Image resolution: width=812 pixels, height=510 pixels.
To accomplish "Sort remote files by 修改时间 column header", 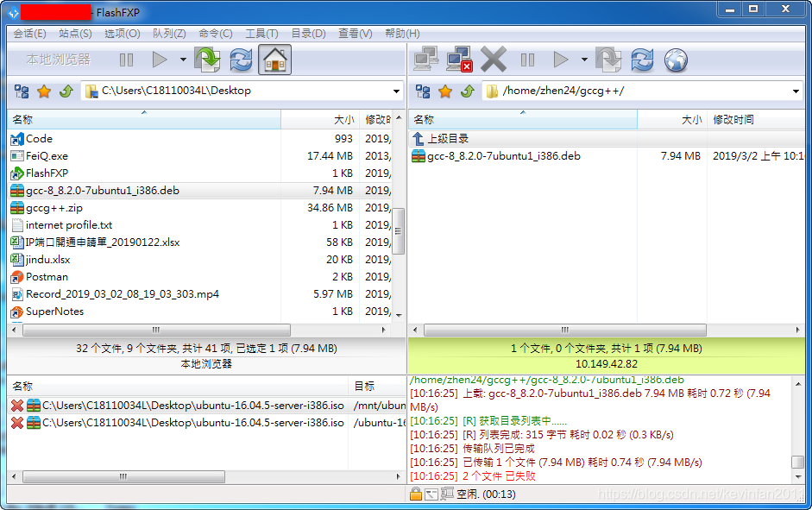I will 756,120.
